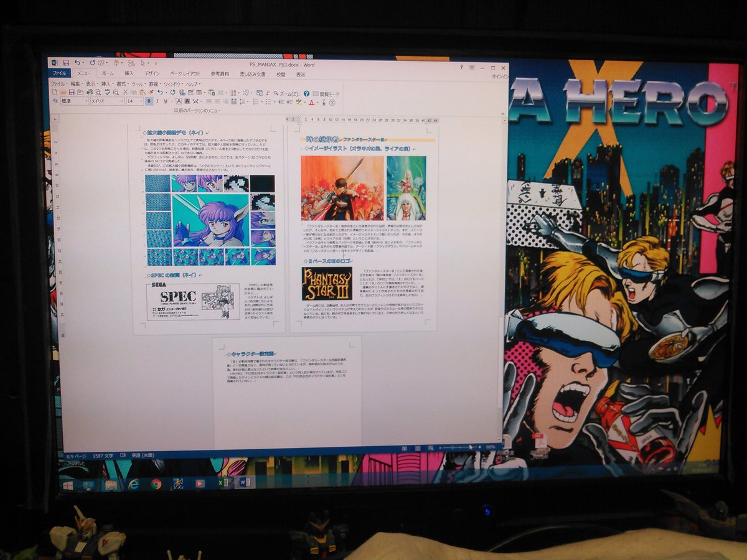The width and height of the screenshot is (747, 560).
Task: Click Cut scissors icon
Action: click(x=125, y=92)
